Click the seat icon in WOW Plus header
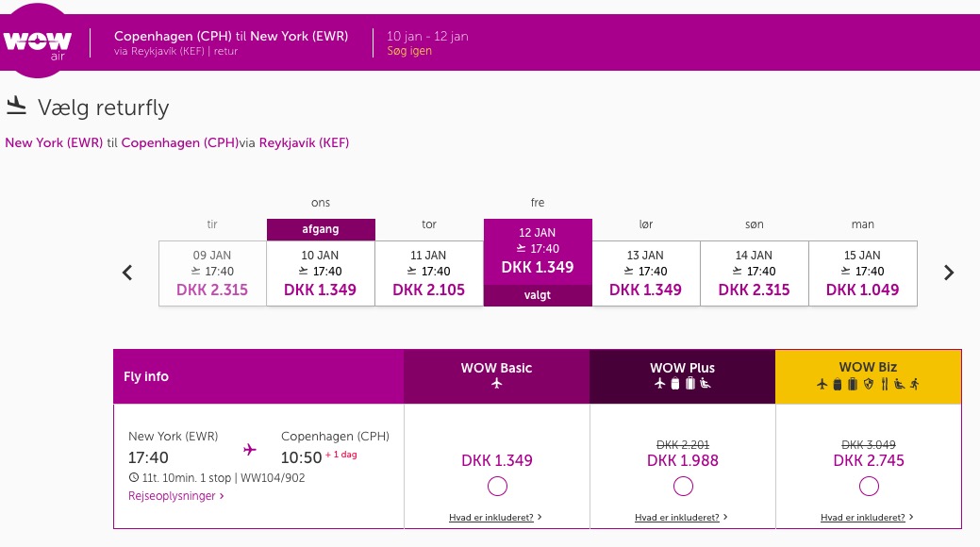980x547 pixels. (x=705, y=383)
